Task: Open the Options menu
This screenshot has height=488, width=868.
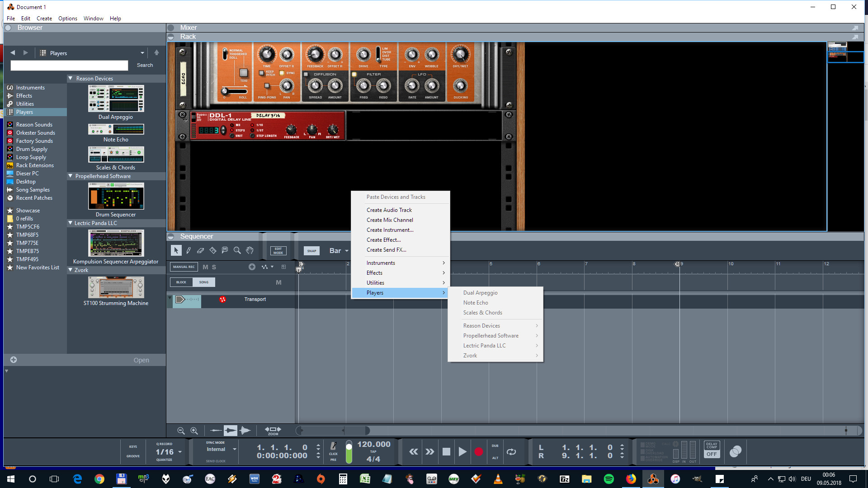Action: coord(67,19)
